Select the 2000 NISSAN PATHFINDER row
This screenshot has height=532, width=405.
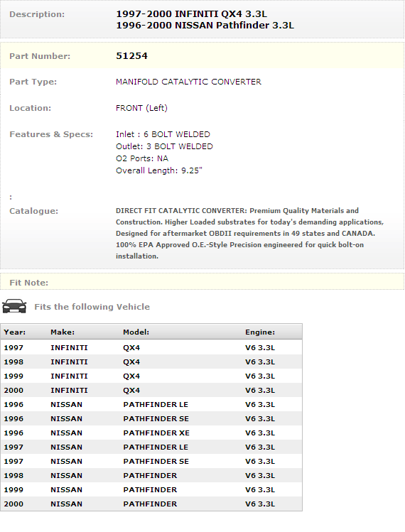[151, 504]
